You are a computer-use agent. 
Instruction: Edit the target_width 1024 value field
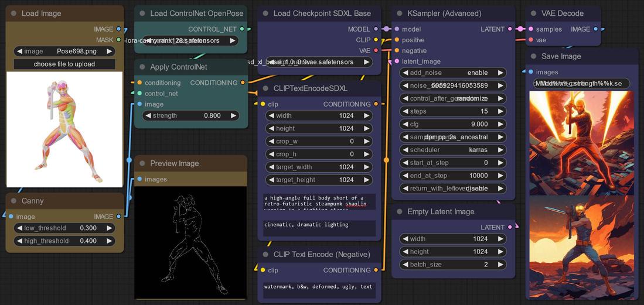(x=319, y=167)
